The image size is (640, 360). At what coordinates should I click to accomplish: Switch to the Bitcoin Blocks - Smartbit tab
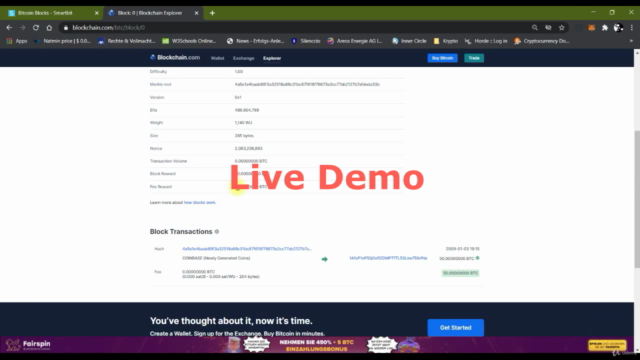(x=52, y=13)
